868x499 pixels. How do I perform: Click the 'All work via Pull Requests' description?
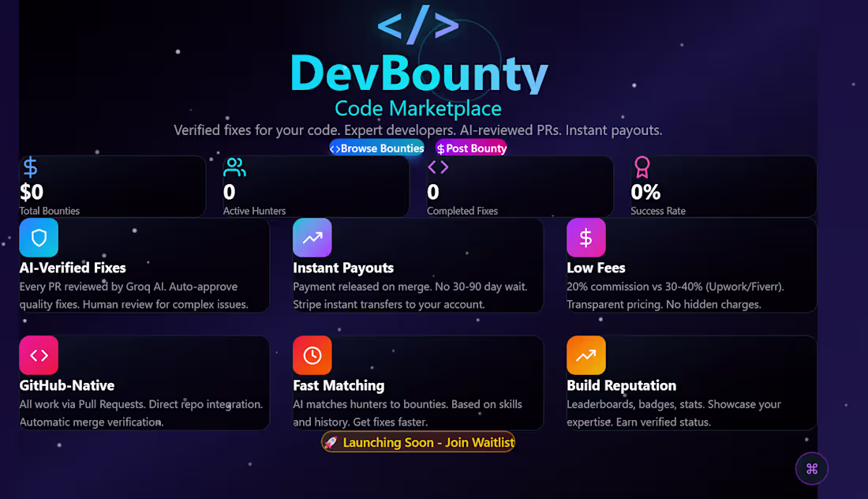pos(141,413)
